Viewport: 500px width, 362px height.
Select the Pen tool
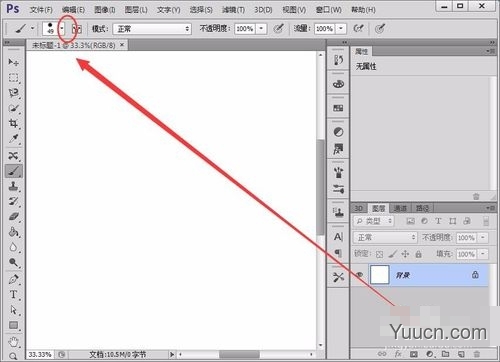13,279
